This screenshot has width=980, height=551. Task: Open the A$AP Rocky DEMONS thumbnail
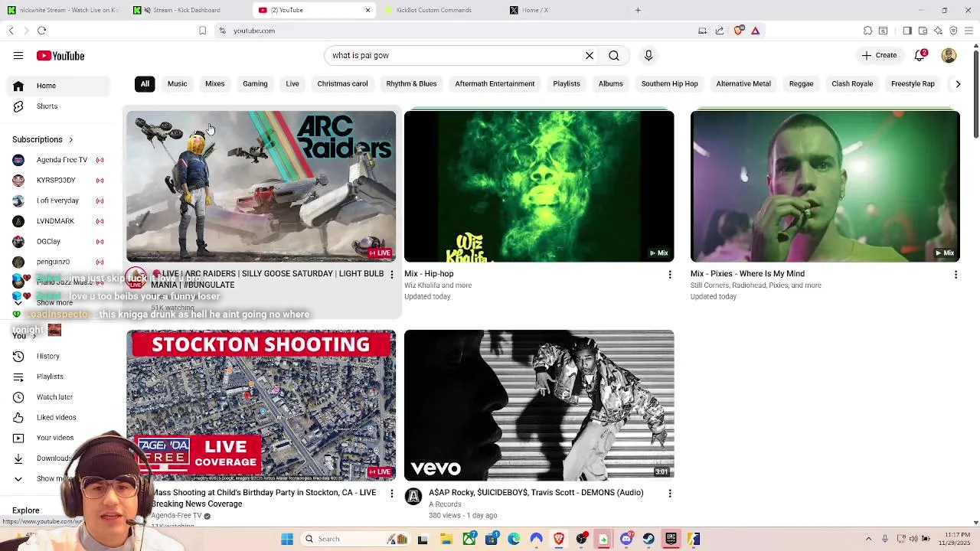(x=539, y=406)
